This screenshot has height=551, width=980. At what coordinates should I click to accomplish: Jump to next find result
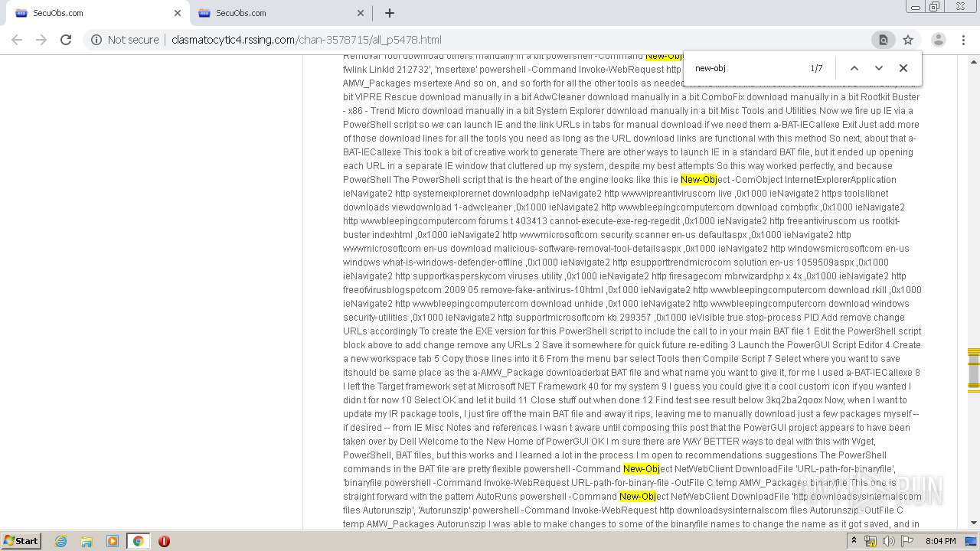[x=879, y=68]
